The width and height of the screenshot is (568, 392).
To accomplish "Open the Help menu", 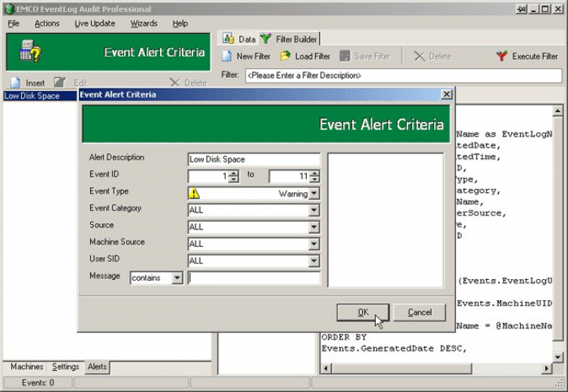I will (180, 23).
